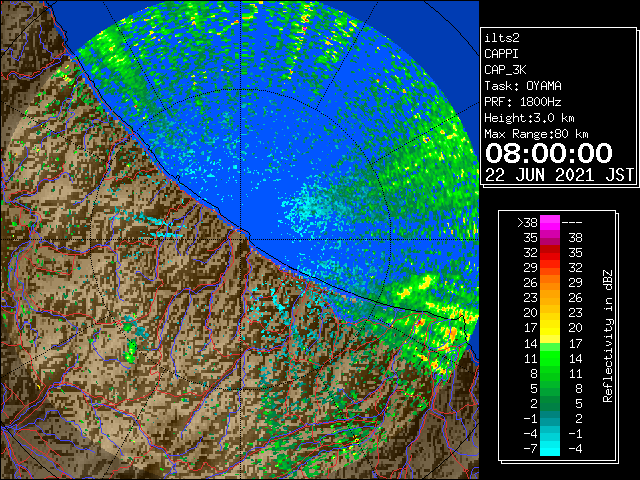Click the date 22 JUN 2021 JST
This screenshot has width=640, height=480.
[559, 175]
